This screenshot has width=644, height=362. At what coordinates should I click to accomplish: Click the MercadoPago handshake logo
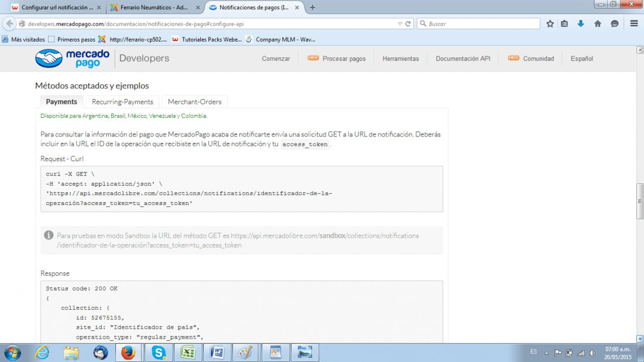pyautogui.click(x=49, y=59)
